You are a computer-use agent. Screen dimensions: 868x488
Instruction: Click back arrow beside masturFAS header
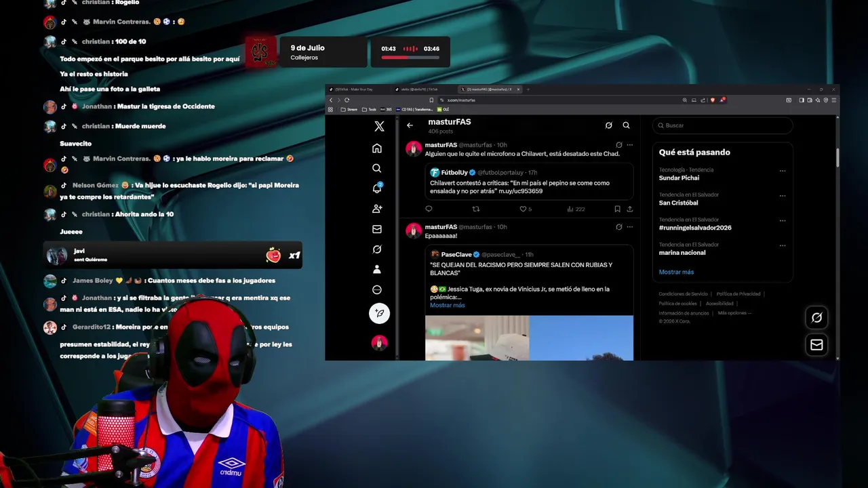410,125
